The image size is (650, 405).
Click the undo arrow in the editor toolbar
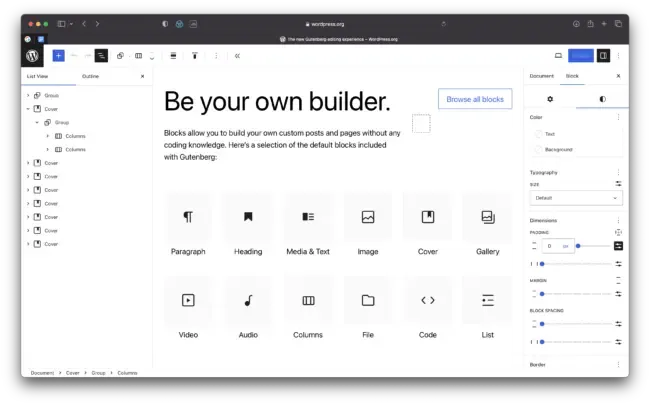tap(74, 56)
